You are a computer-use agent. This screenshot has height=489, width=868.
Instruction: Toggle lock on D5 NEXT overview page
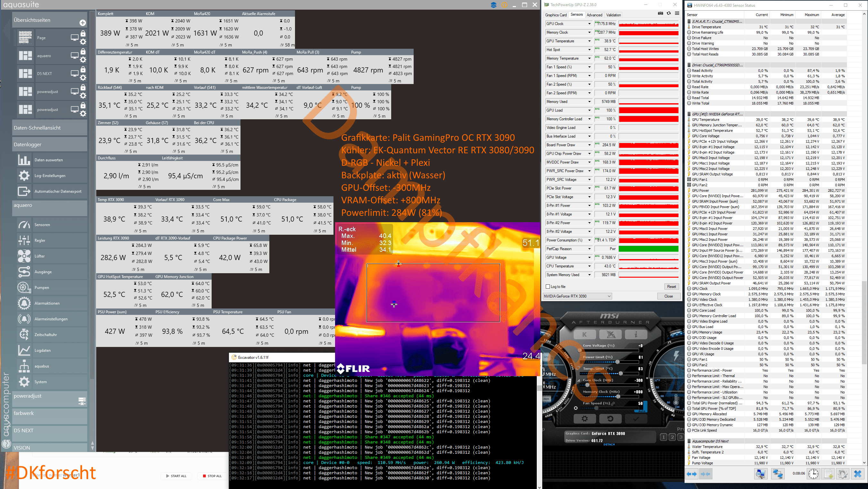click(x=83, y=70)
